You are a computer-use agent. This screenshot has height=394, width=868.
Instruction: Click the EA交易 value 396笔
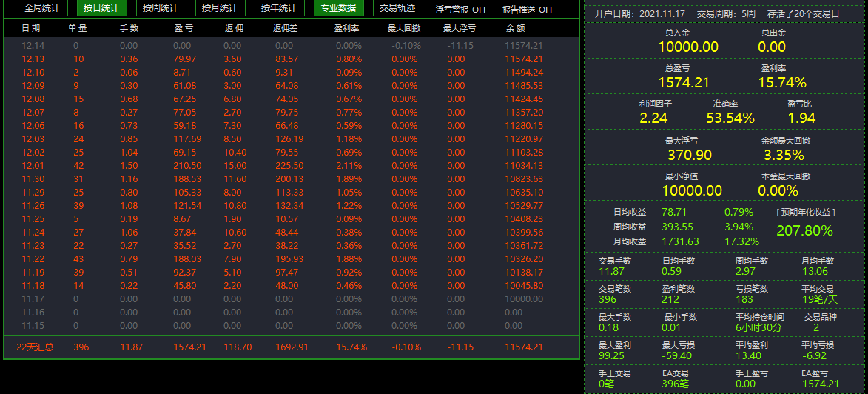[x=676, y=384]
